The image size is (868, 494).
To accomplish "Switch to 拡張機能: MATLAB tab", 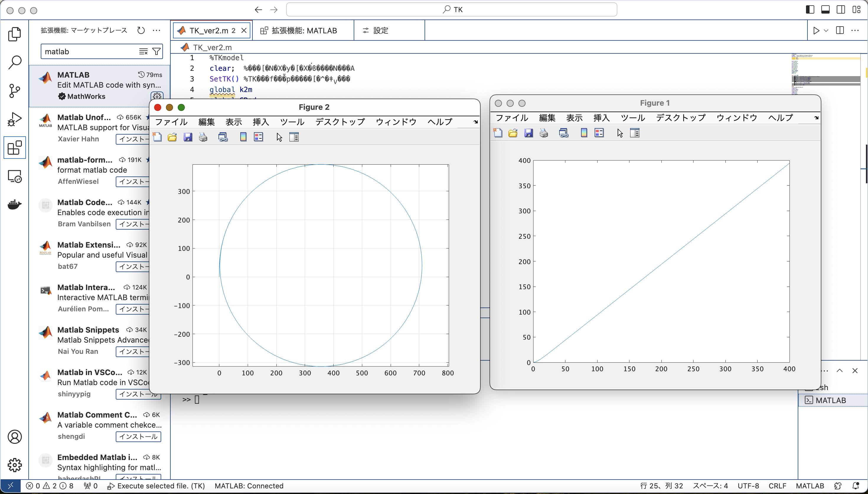I will coord(304,30).
